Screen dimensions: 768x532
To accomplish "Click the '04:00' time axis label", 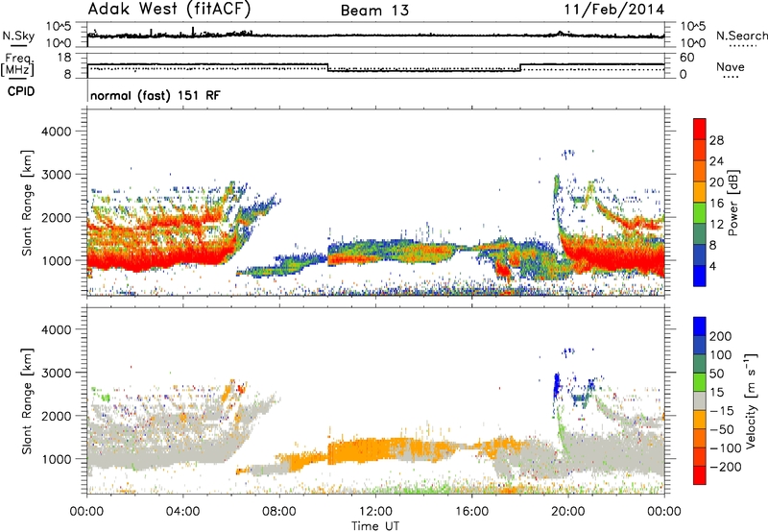I will [x=182, y=512].
